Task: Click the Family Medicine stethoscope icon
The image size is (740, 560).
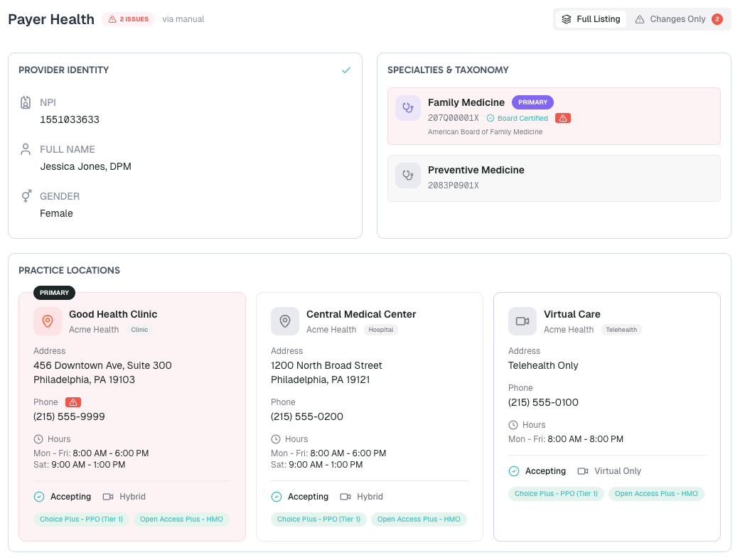Action: (407, 107)
